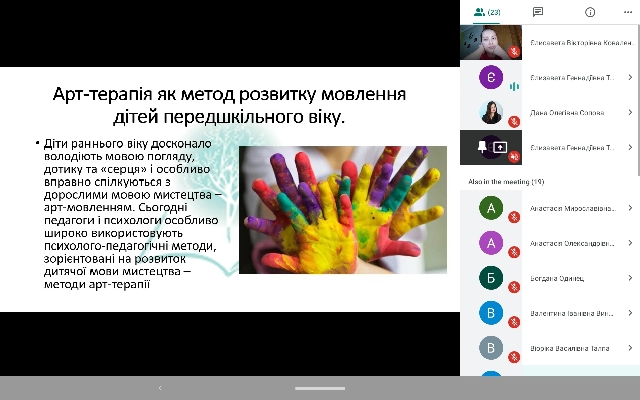Expand options for Єлизавета Геннадіївна's presentation row

630,147
